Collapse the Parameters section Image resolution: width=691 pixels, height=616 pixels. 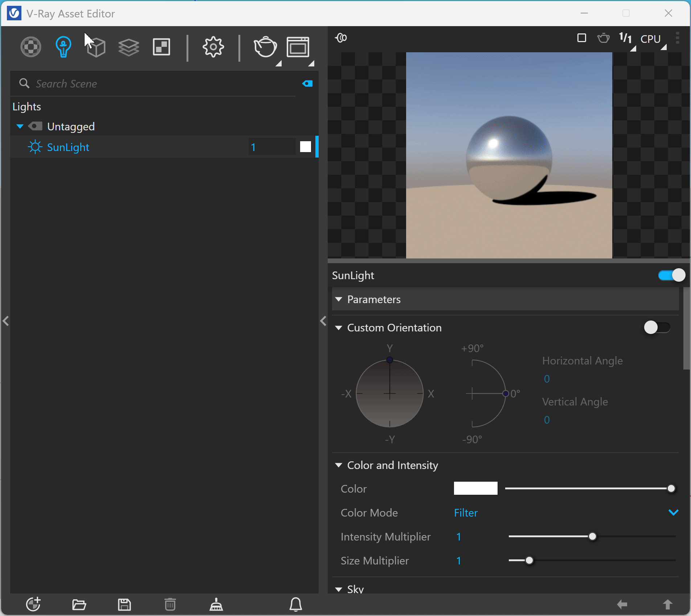point(339,299)
